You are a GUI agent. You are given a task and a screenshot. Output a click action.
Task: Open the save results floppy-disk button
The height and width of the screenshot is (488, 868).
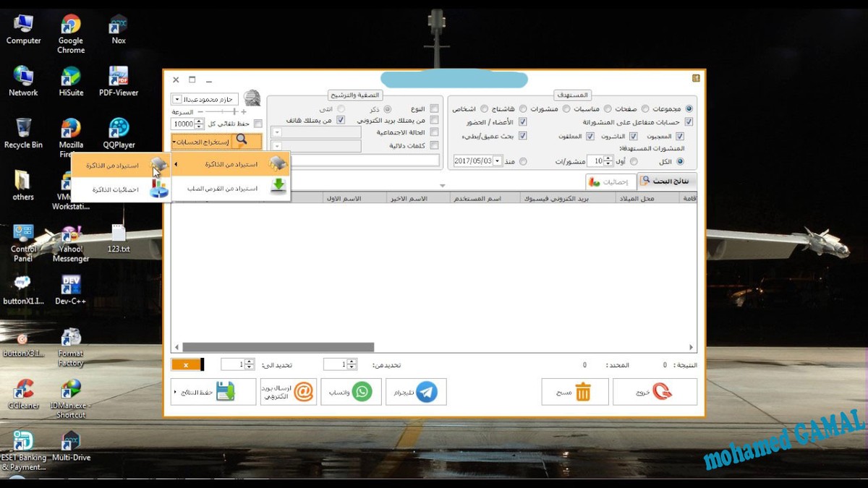click(x=213, y=392)
